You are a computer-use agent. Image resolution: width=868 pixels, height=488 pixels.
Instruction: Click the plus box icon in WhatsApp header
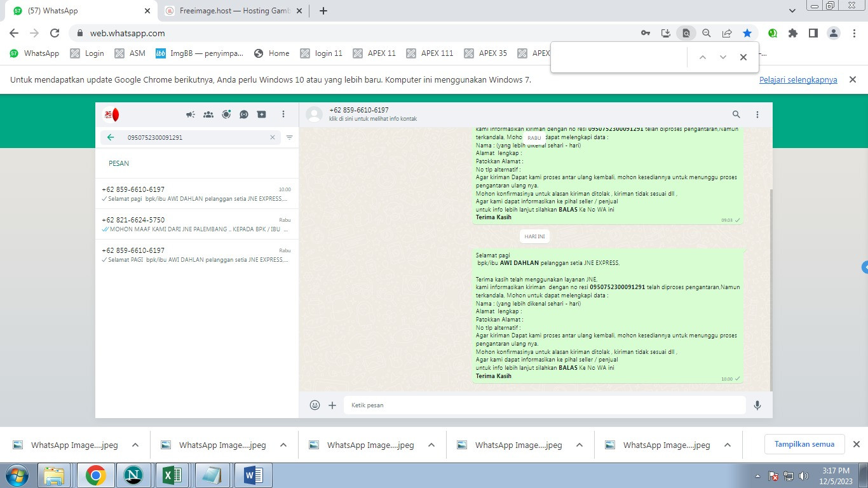262,114
